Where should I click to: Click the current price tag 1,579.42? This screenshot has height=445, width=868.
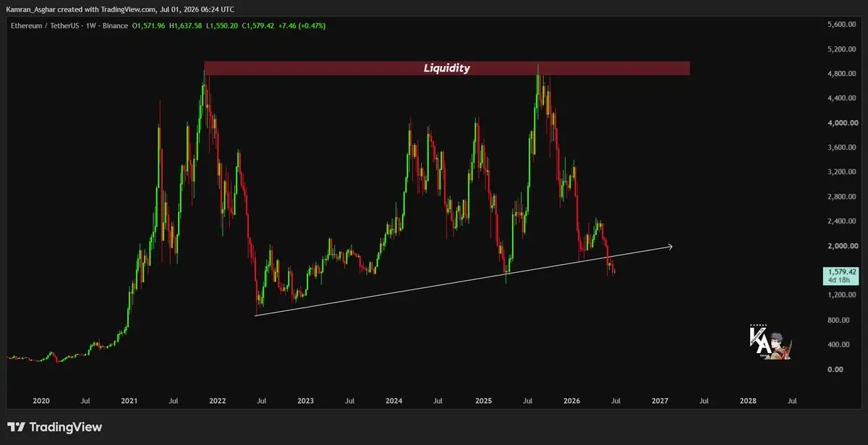click(842, 272)
